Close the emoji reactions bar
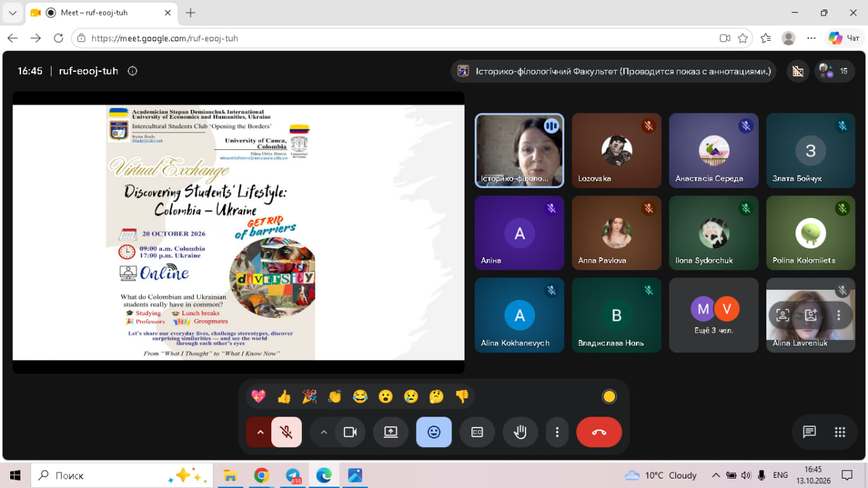 [x=434, y=432]
